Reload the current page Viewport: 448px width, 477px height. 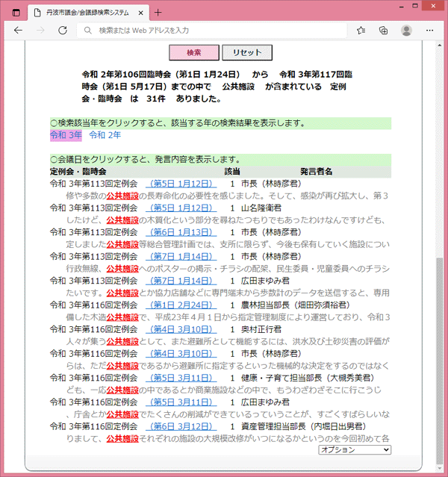click(63, 30)
